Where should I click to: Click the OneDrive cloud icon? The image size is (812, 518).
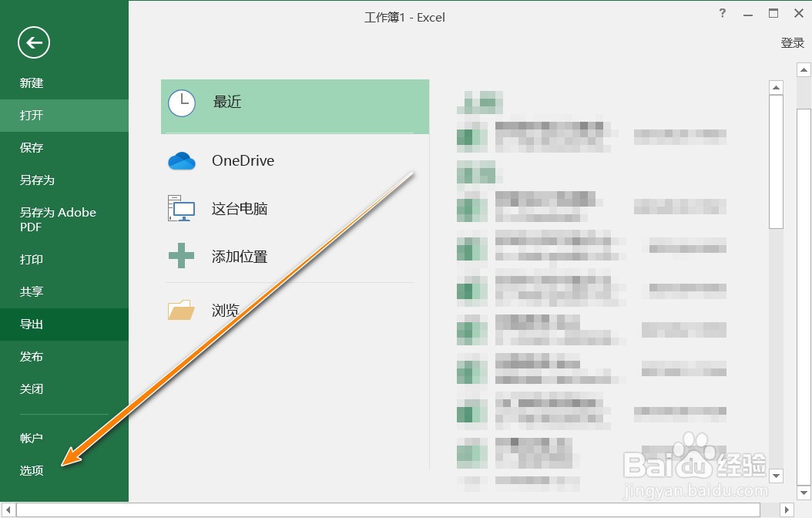tap(182, 161)
